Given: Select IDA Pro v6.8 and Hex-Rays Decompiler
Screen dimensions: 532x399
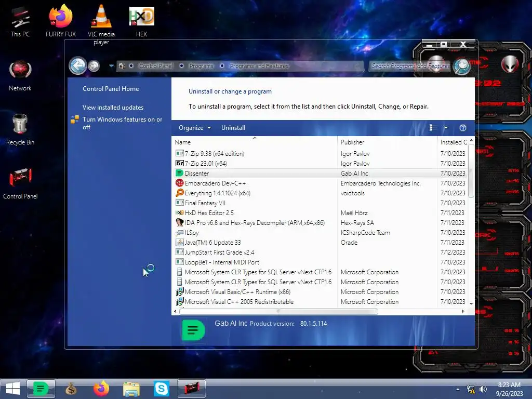Looking at the screenshot, I should tap(320, 223).
